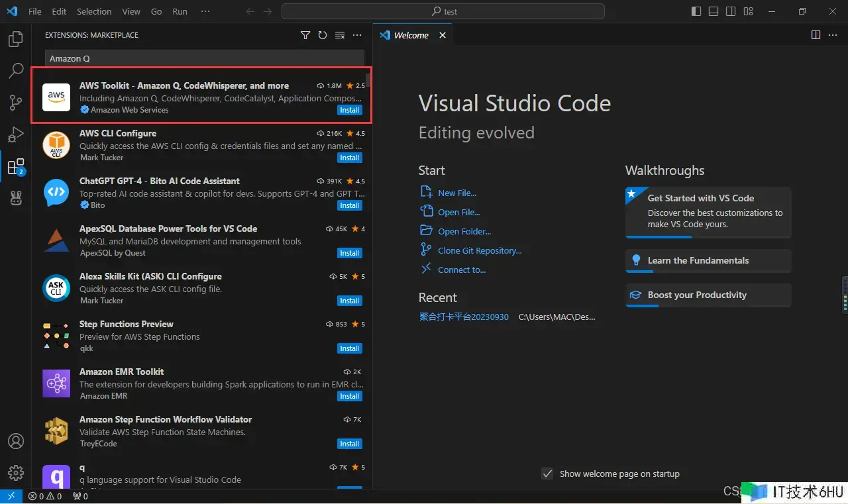Toggle Show welcome page on startup
Image resolution: width=848 pixels, height=504 pixels.
pos(547,474)
